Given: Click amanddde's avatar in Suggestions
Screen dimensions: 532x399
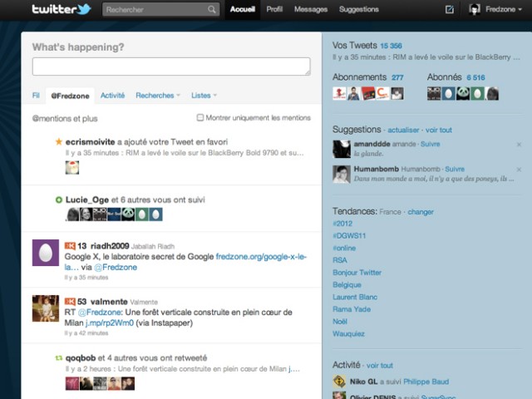Looking at the screenshot, I should click(342, 149).
